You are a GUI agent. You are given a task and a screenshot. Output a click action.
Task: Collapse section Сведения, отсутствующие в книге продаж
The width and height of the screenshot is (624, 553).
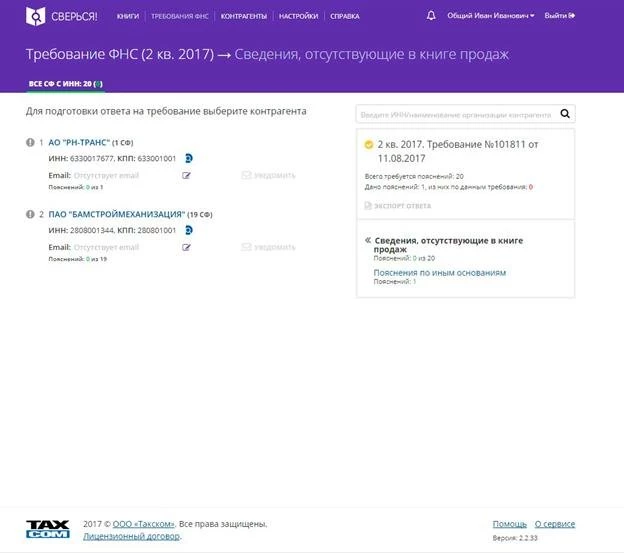pyautogui.click(x=368, y=240)
